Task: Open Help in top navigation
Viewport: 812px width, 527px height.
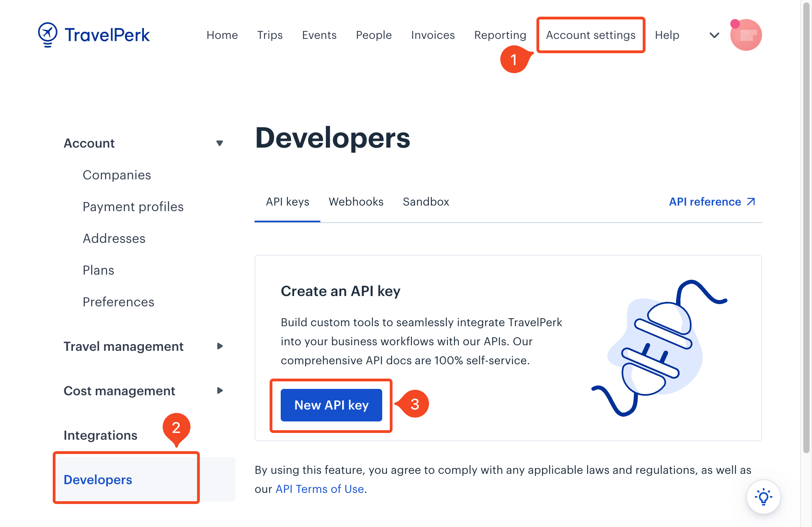Action: coord(667,35)
